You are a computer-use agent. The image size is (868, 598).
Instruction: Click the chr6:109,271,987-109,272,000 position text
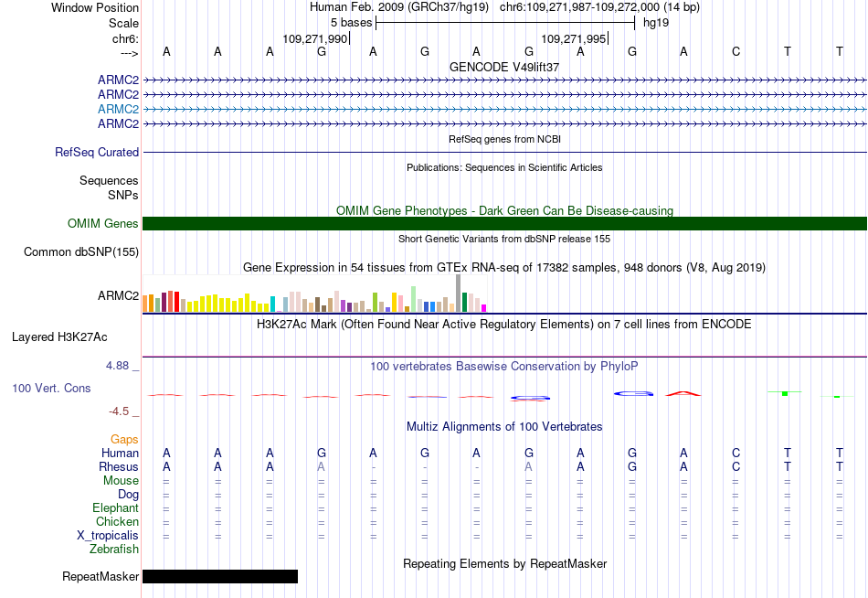[599, 7]
